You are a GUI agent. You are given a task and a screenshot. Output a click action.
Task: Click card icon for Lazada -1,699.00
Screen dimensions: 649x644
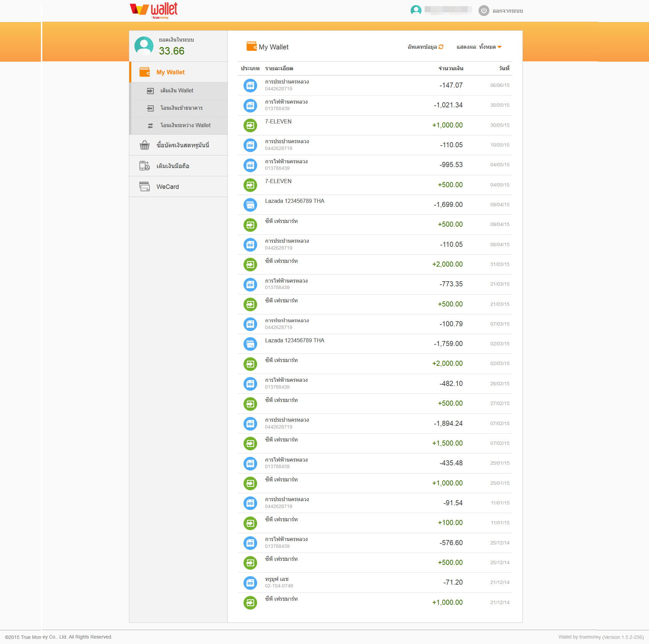coord(250,205)
